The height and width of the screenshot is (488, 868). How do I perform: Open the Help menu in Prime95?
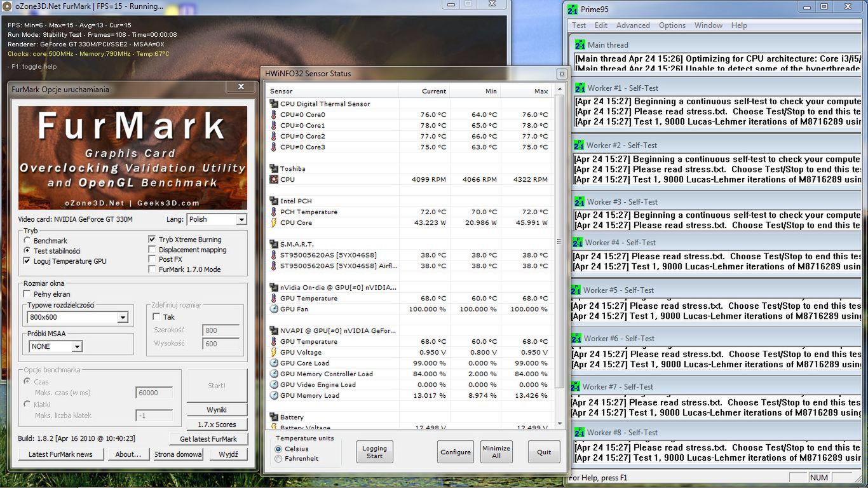pos(739,25)
